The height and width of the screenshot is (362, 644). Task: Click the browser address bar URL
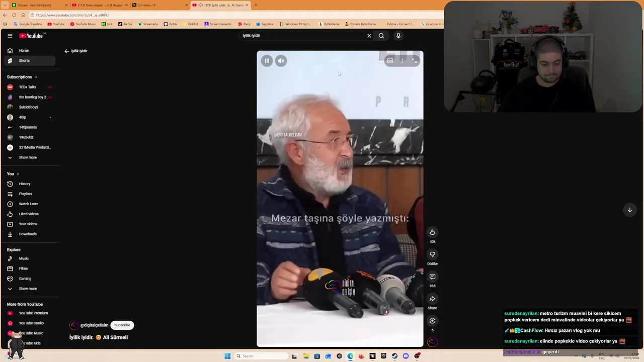pyautogui.click(x=72, y=15)
